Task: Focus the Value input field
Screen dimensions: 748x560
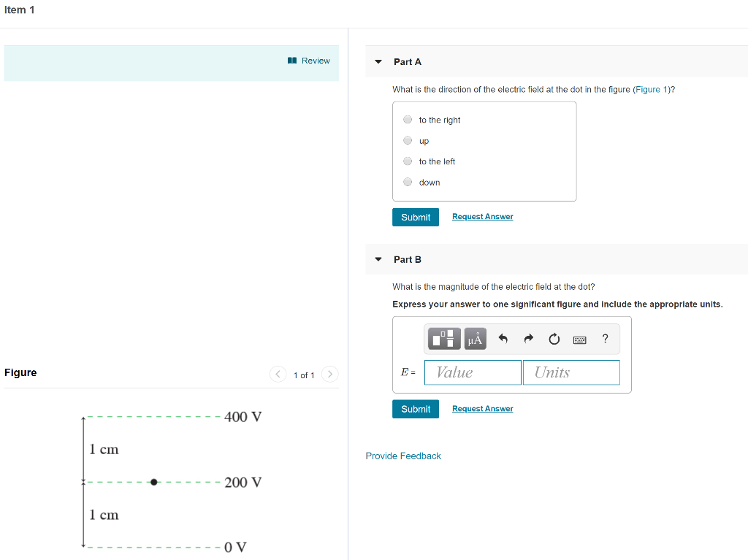Action: (473, 372)
